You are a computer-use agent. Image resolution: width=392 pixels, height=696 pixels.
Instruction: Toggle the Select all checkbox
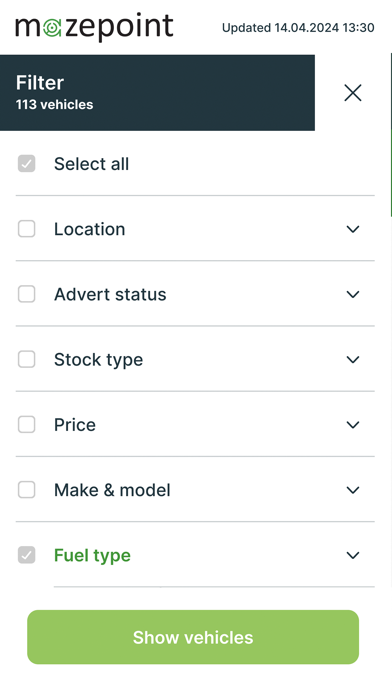click(27, 164)
